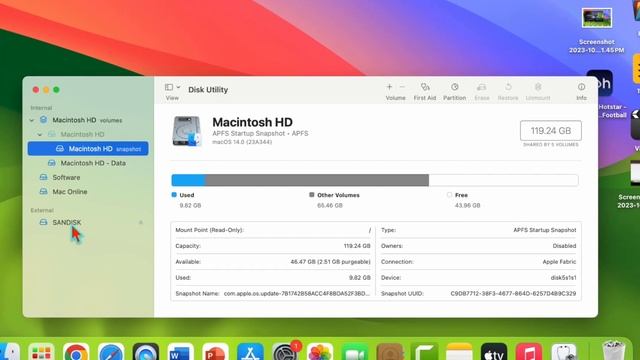This screenshot has width=640, height=360.
Task: Click 'APFS Startup Snapshot' type value
Action: pyautogui.click(x=544, y=230)
